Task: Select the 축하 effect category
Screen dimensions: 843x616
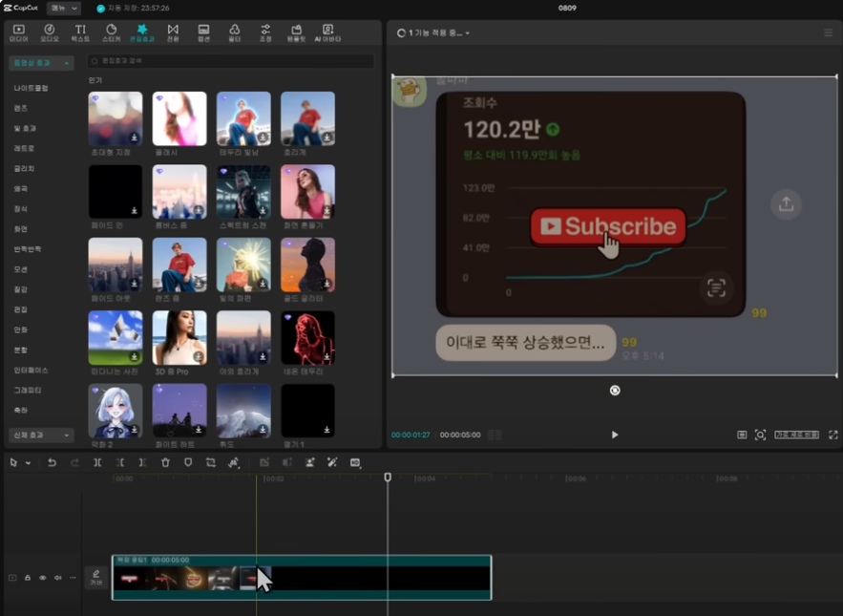Action: pyautogui.click(x=20, y=410)
